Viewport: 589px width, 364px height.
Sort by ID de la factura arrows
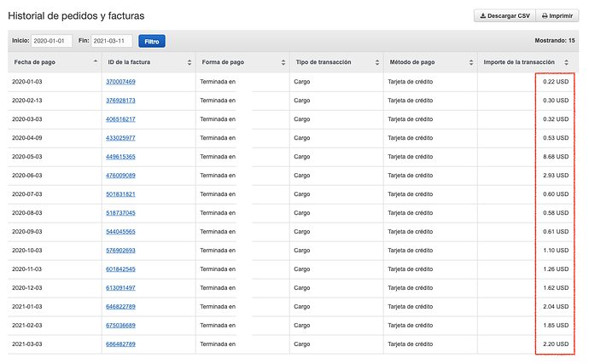coord(190,63)
